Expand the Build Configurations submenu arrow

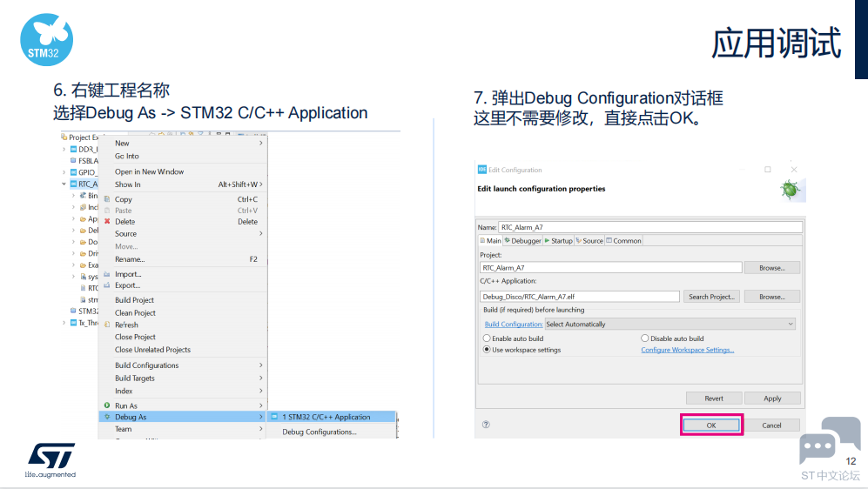coord(260,365)
